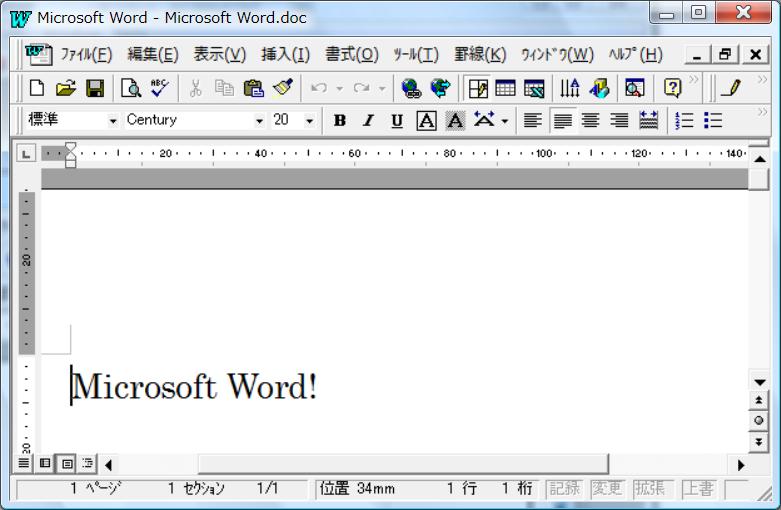Toggle Bold formatting
The image size is (781, 510).
coord(340,121)
